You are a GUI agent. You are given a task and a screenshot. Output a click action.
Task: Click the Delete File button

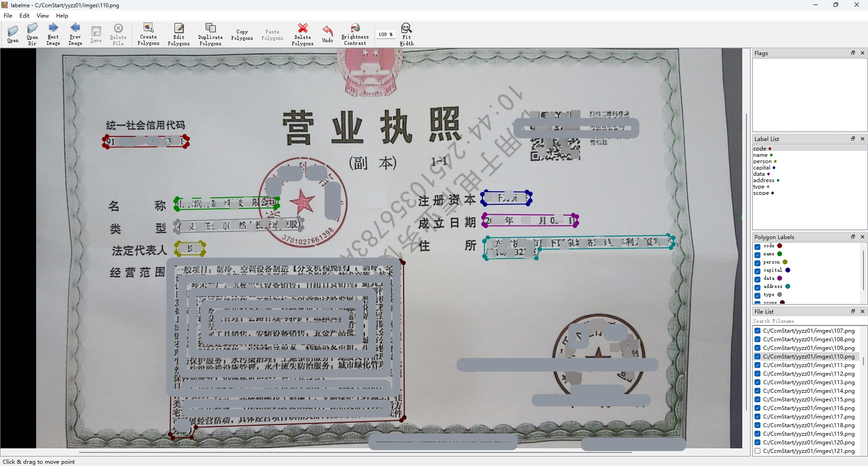tap(118, 34)
